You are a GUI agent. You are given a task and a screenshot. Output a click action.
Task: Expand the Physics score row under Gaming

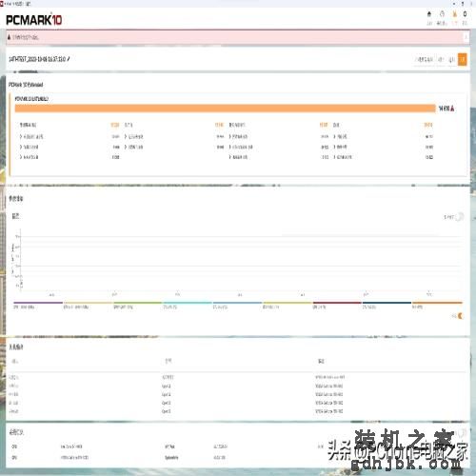click(x=384, y=147)
